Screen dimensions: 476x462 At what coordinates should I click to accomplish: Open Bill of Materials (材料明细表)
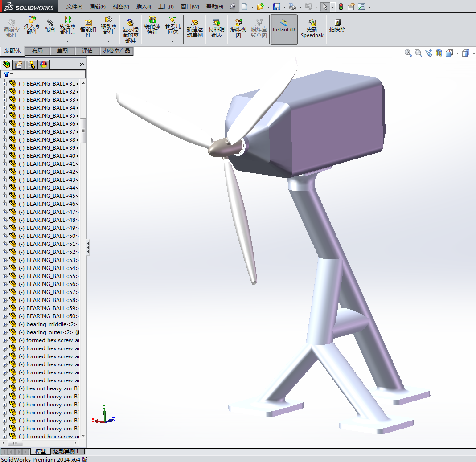coord(217,28)
